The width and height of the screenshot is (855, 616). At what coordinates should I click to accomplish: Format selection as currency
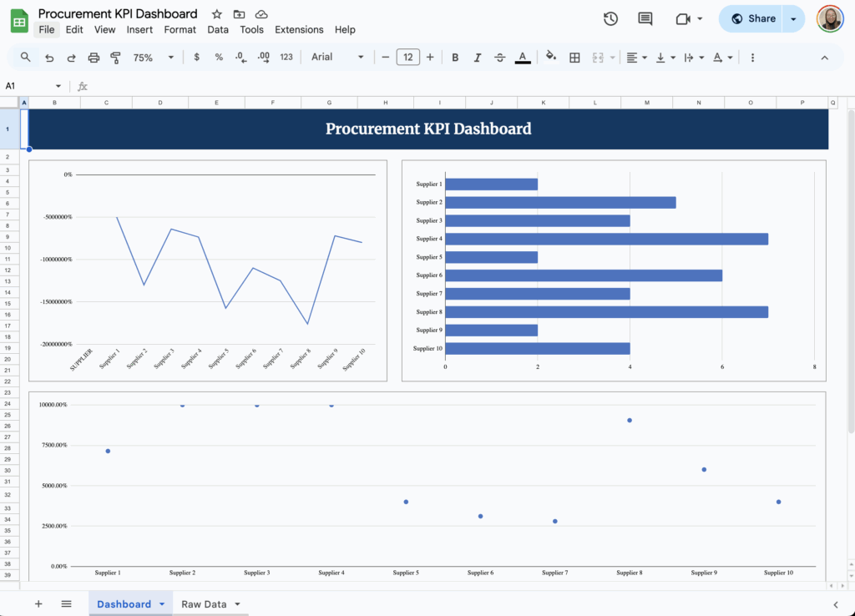196,57
